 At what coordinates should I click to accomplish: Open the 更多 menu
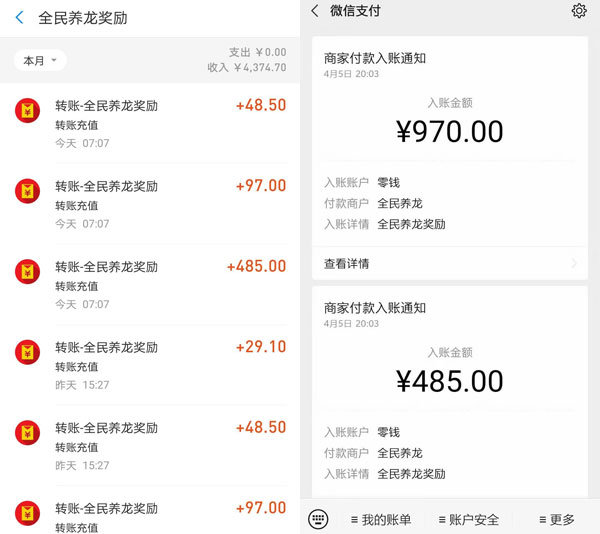[557, 519]
